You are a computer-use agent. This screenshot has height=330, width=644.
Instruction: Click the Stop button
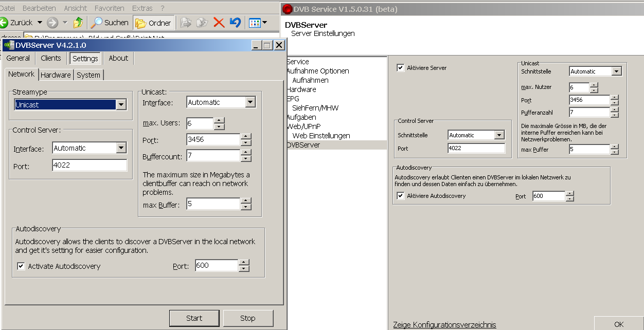[x=247, y=318]
